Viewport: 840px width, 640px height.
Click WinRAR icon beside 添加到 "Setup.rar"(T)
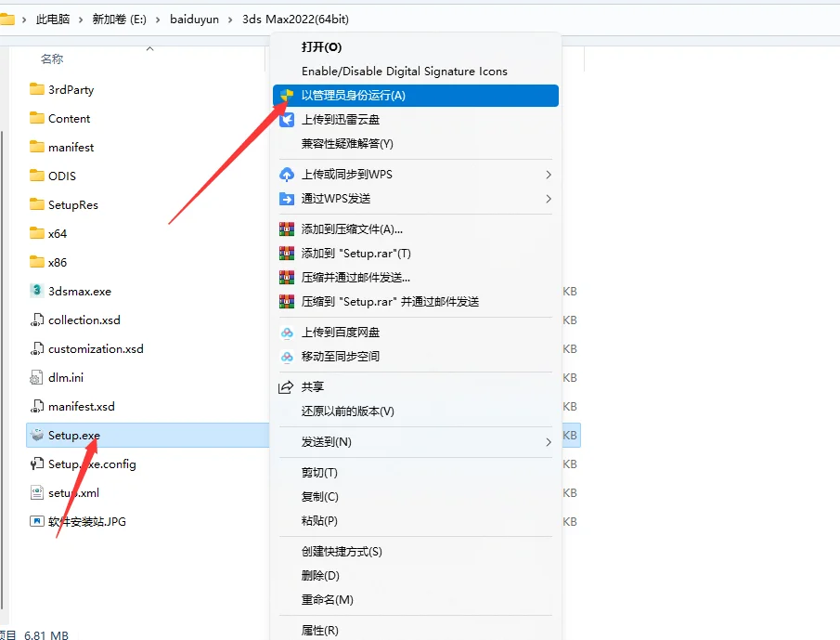[x=287, y=253]
